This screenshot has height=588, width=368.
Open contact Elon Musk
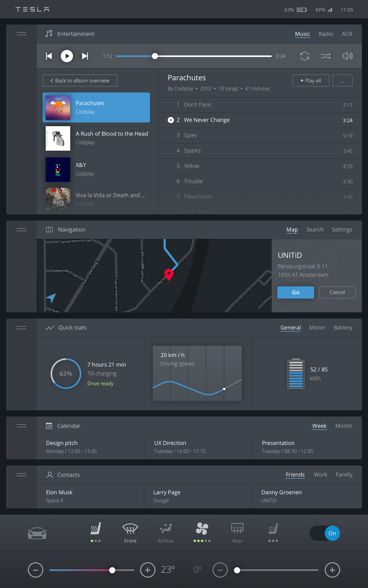tap(90, 496)
